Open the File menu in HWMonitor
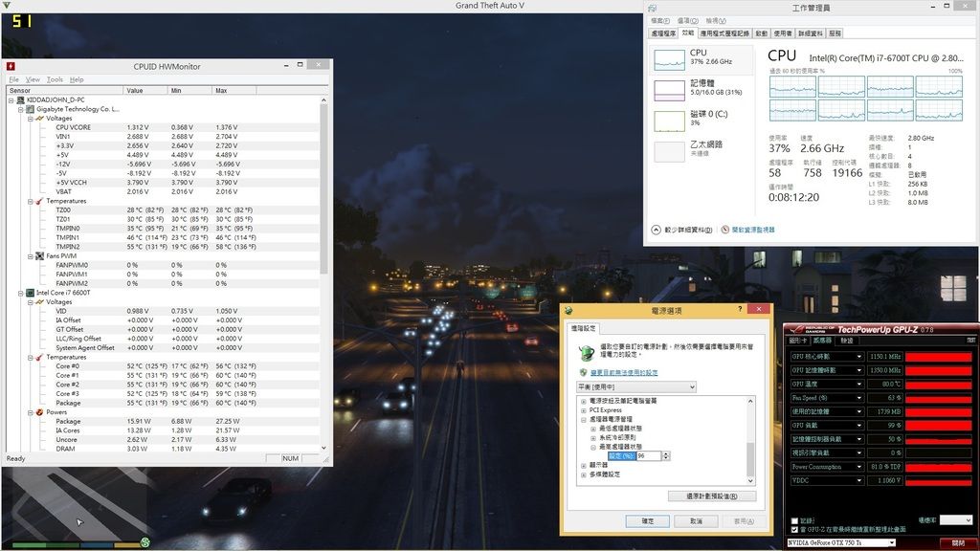This screenshot has width=980, height=551. coord(13,80)
